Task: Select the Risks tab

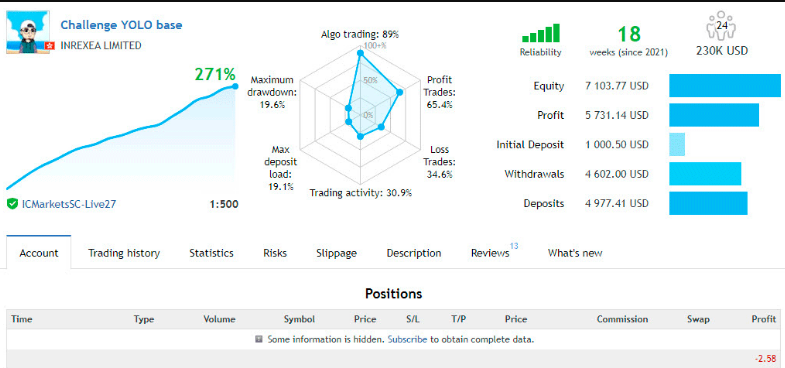Action: pyautogui.click(x=275, y=253)
